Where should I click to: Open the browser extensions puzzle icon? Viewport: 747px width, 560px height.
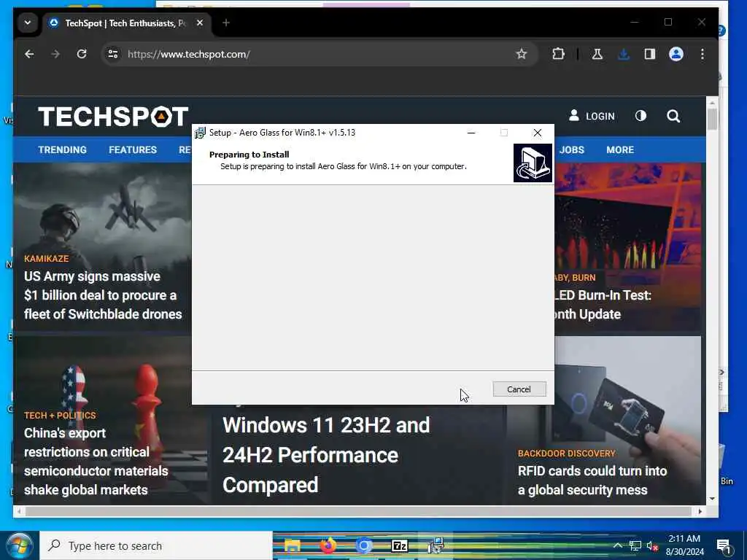tap(558, 54)
